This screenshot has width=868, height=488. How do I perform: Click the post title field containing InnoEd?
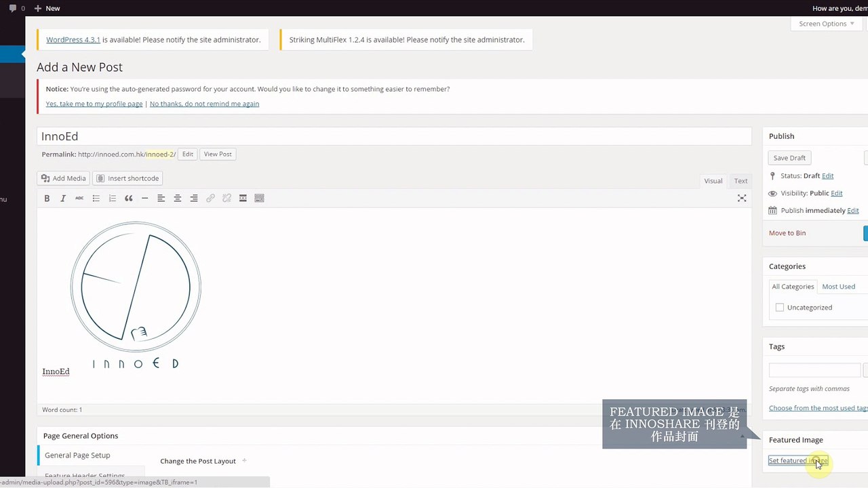[x=394, y=136]
